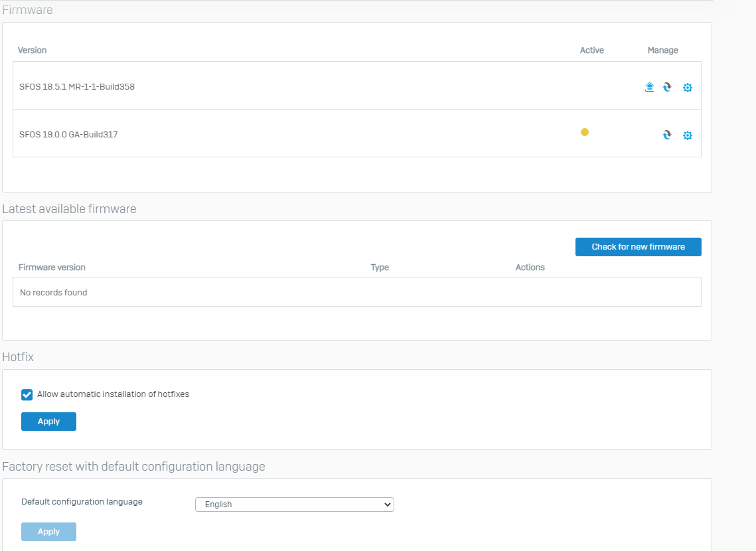Click Apply button under Hotfix

[48, 422]
